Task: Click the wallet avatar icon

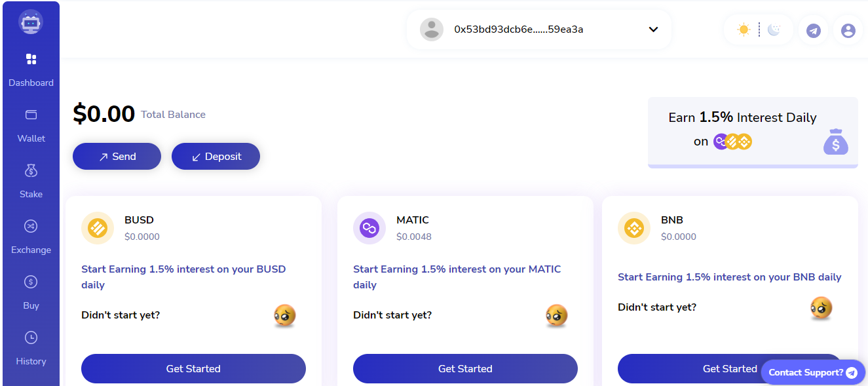Action: click(432, 29)
